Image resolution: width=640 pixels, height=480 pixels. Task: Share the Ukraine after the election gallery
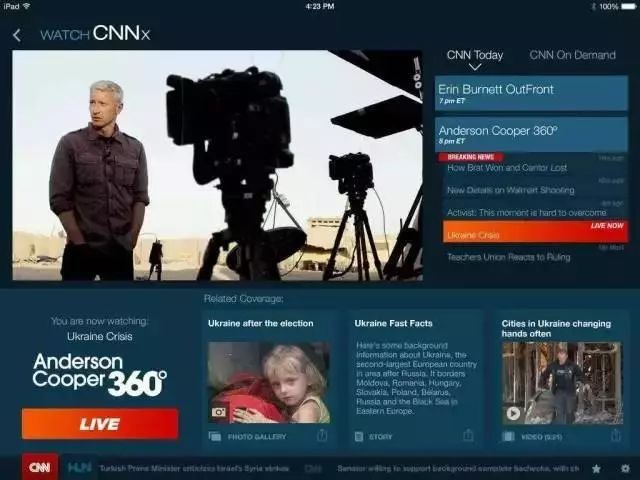(x=322, y=436)
